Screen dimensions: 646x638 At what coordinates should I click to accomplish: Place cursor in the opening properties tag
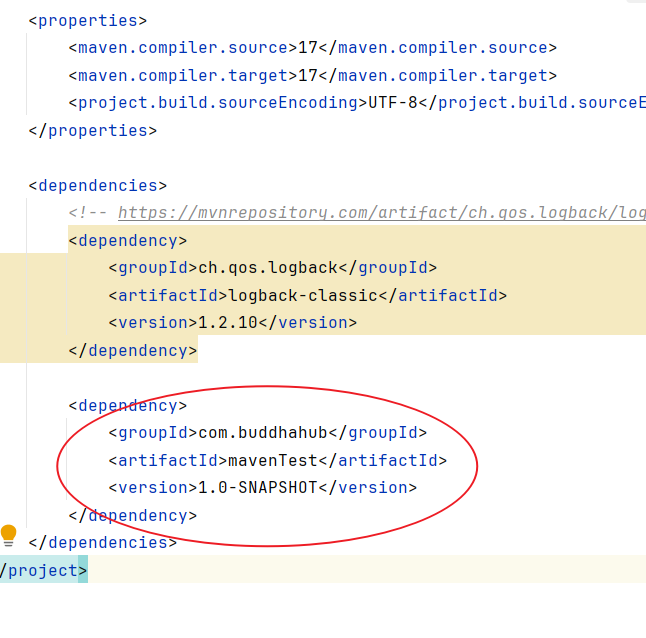click(88, 20)
